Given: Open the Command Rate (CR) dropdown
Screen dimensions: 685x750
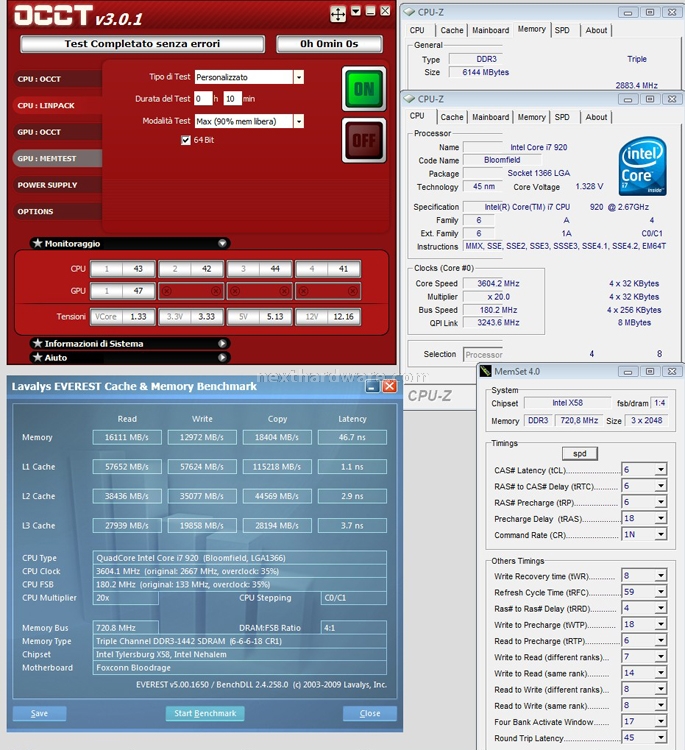Looking at the screenshot, I should [x=661, y=535].
